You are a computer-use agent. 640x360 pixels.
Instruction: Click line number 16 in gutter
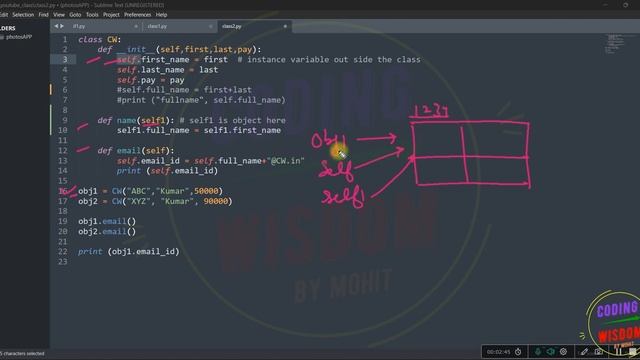pos(63,191)
